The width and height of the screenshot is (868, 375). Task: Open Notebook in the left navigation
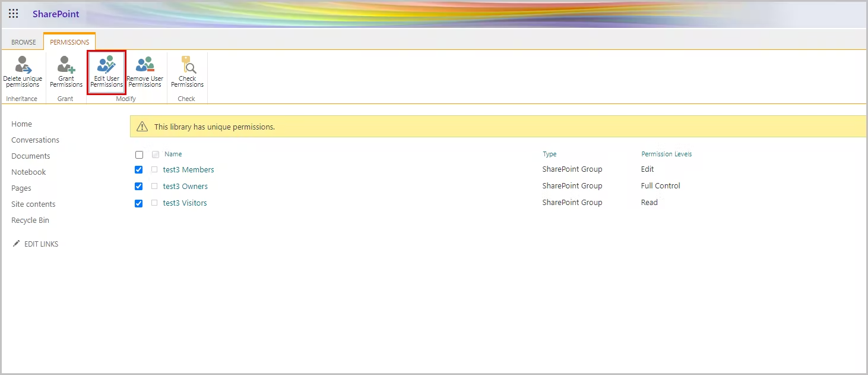coord(28,172)
